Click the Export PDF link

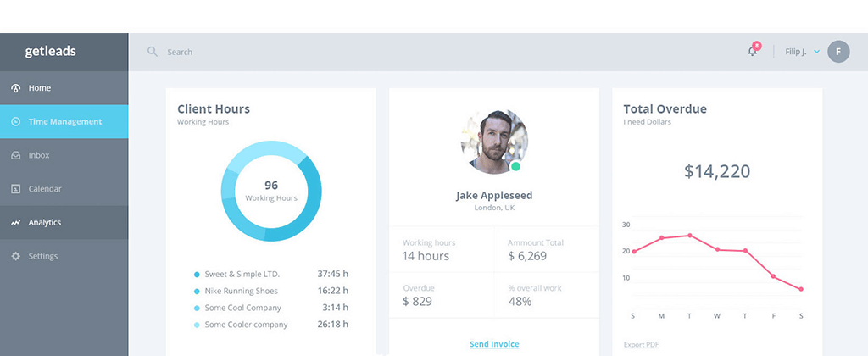point(641,345)
